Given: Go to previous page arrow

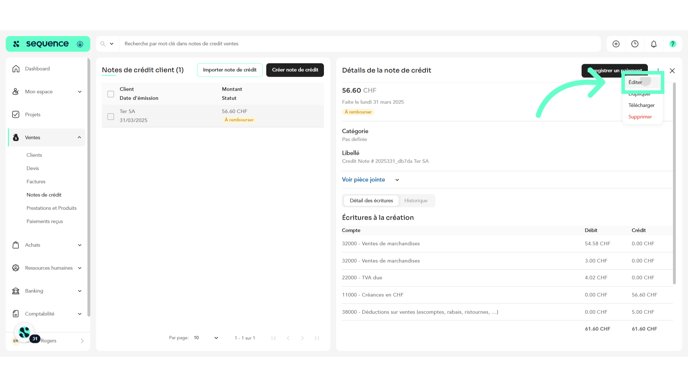Looking at the screenshot, I should point(288,338).
